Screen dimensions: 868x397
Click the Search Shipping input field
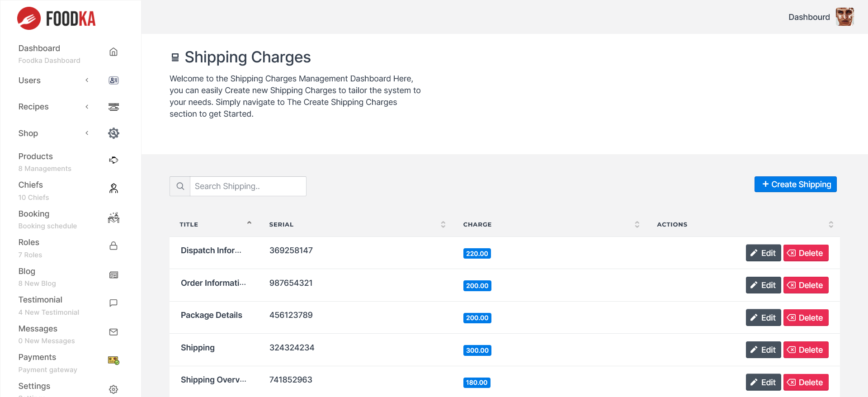(248, 186)
